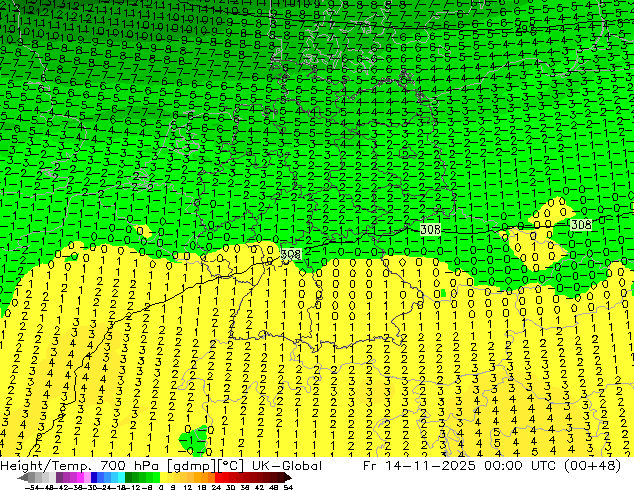This screenshot has height=490, width=634.
Task: Click the yellow-orange section of the legend
Action: click(188, 477)
